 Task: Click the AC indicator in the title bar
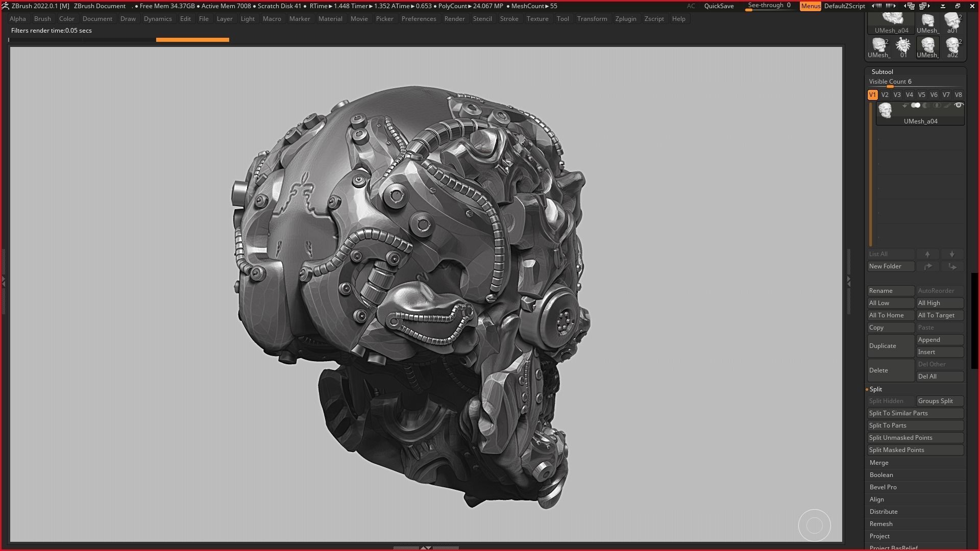691,6
